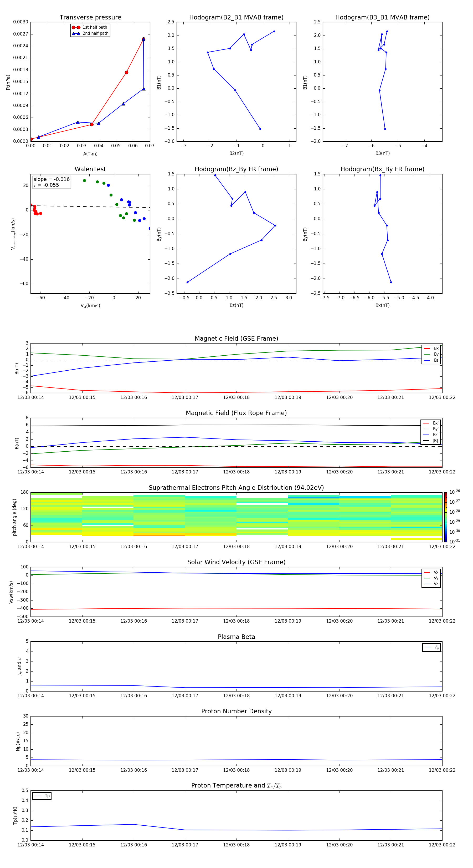Click the 'Suprathermal Electrons Pitch Angle Distribution' title

click(236, 488)
